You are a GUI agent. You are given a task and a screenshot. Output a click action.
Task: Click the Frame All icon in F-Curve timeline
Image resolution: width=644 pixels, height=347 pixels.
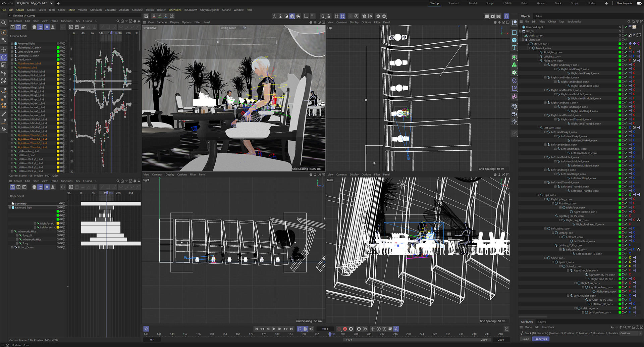click(71, 27)
